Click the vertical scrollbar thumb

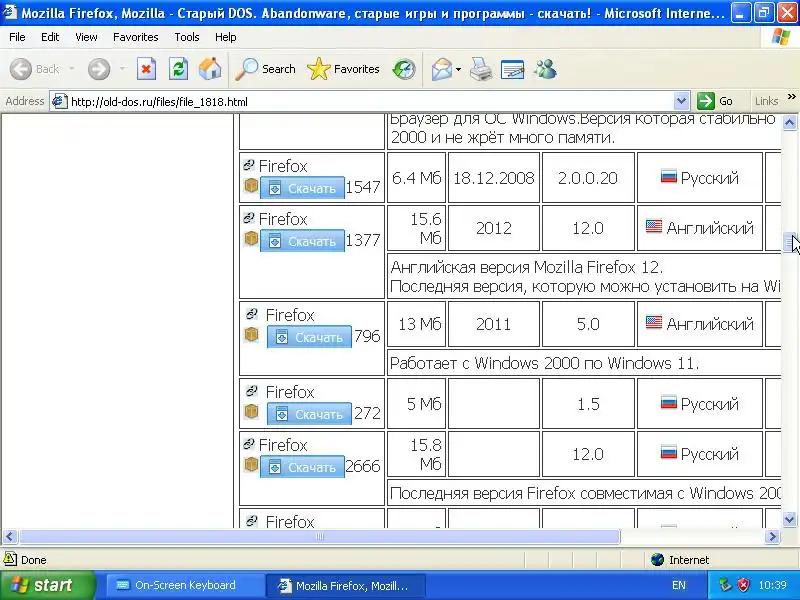(789, 243)
